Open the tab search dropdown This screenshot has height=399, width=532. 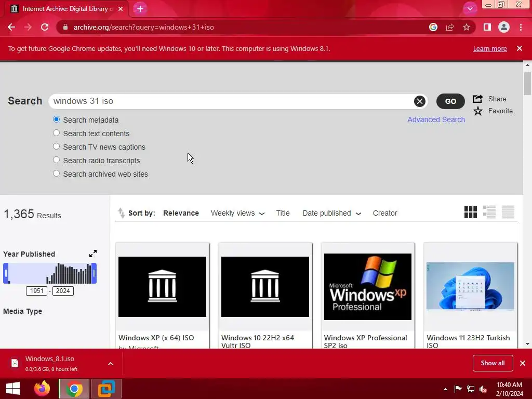(x=470, y=9)
